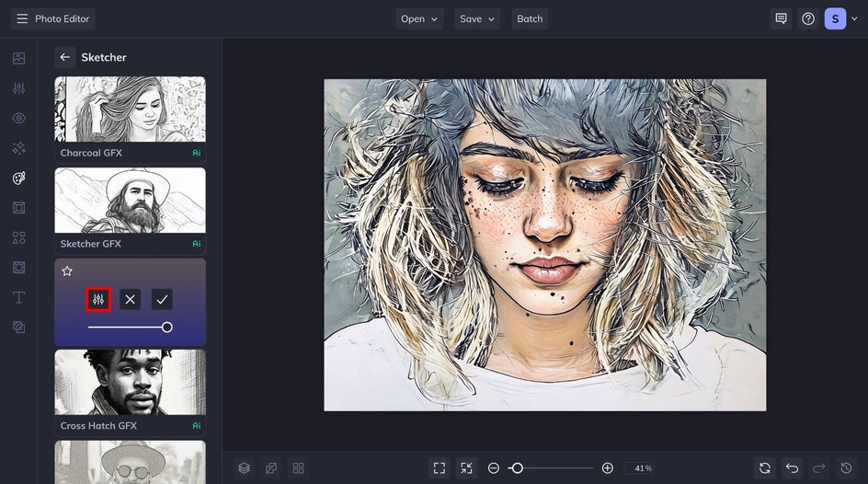Screen dimensions: 868x484
Task: Cancel the effect with the X button
Action: pos(130,299)
